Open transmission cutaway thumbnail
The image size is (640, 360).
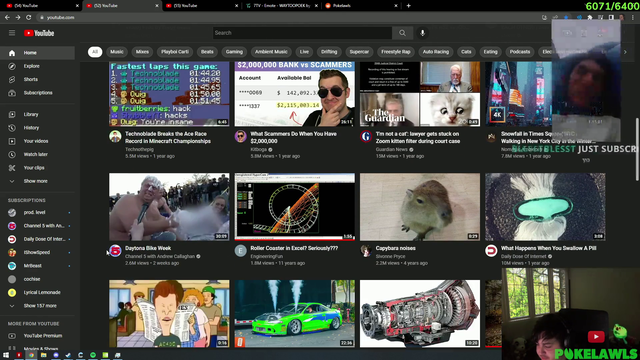420,313
